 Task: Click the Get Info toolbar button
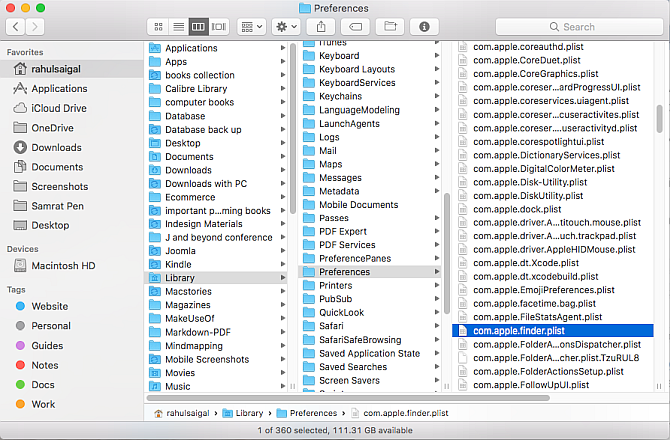point(424,27)
